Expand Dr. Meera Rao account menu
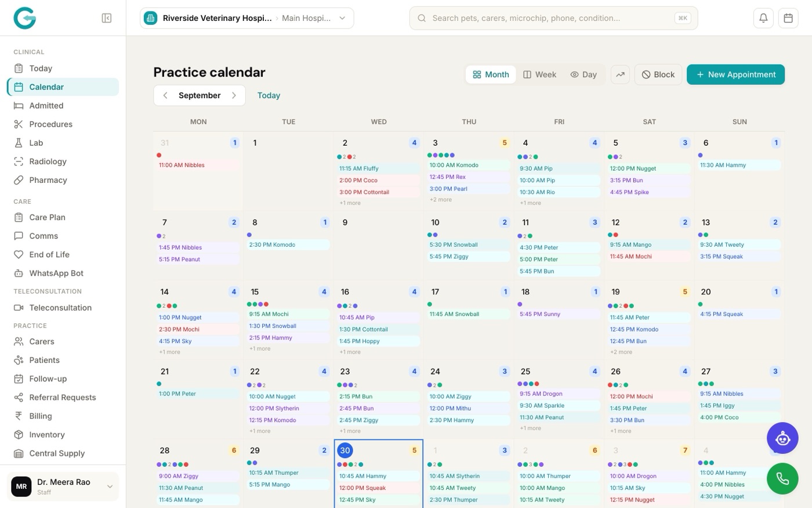Image resolution: width=812 pixels, height=508 pixels. coord(63,487)
